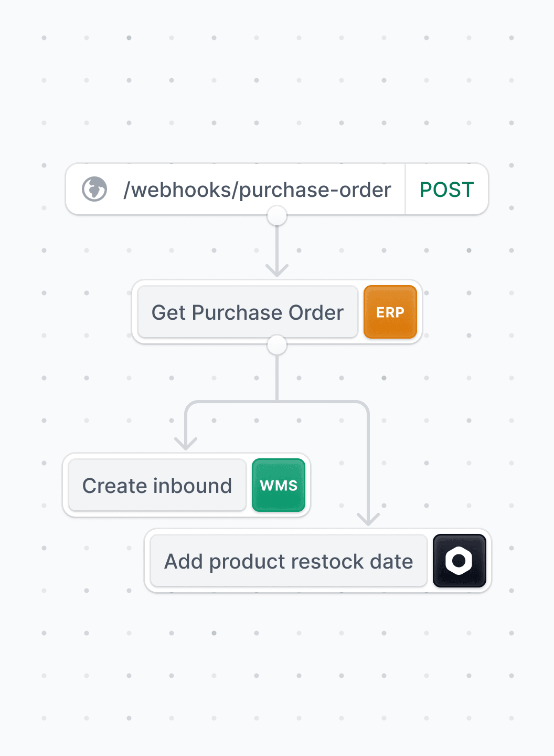Click the globe icon on webhook node
The image size is (554, 756).
point(94,189)
